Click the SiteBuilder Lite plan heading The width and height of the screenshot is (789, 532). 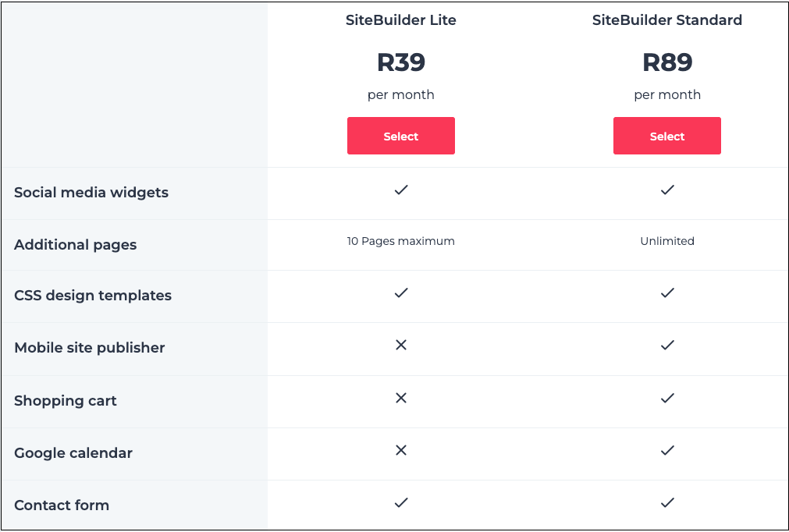pos(400,20)
